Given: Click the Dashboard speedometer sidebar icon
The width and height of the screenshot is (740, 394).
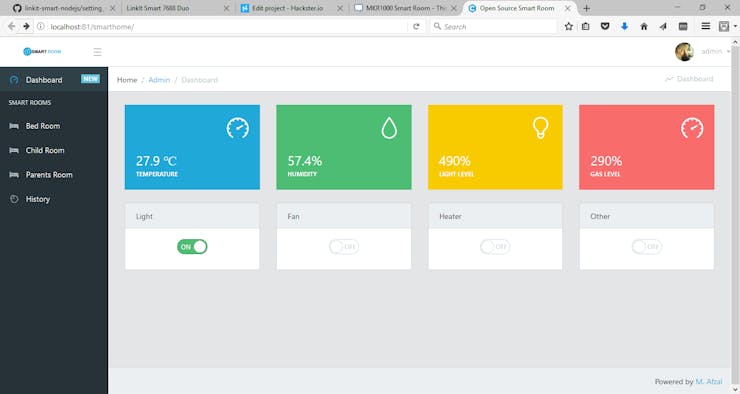Looking at the screenshot, I should tap(14, 80).
